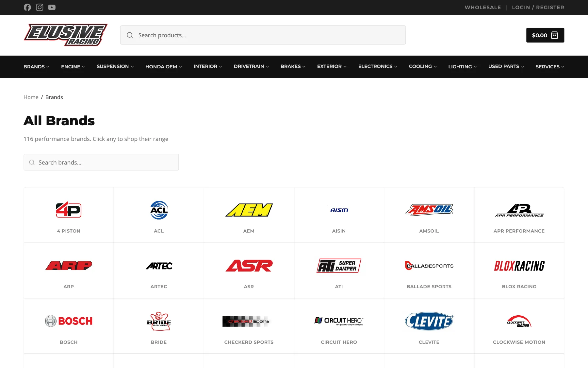Click the Amsoil brand logo
The height and width of the screenshot is (368, 588).
coord(429,210)
